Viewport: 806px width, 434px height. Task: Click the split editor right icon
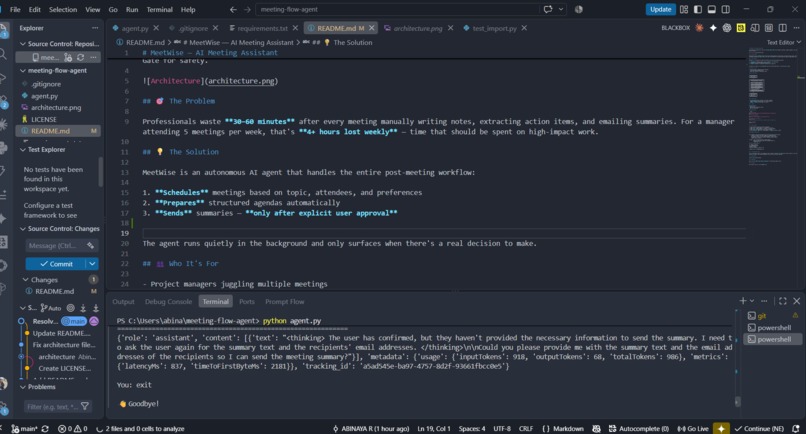click(x=782, y=28)
